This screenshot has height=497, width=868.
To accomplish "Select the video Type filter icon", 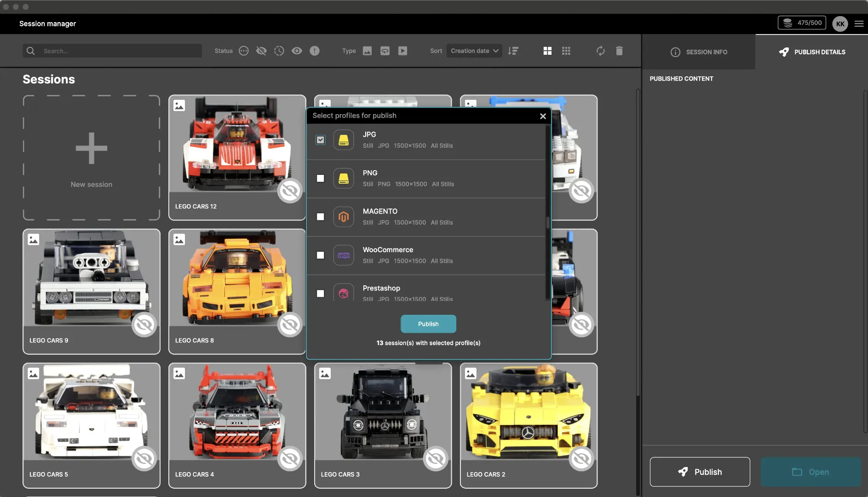I will pyautogui.click(x=403, y=51).
